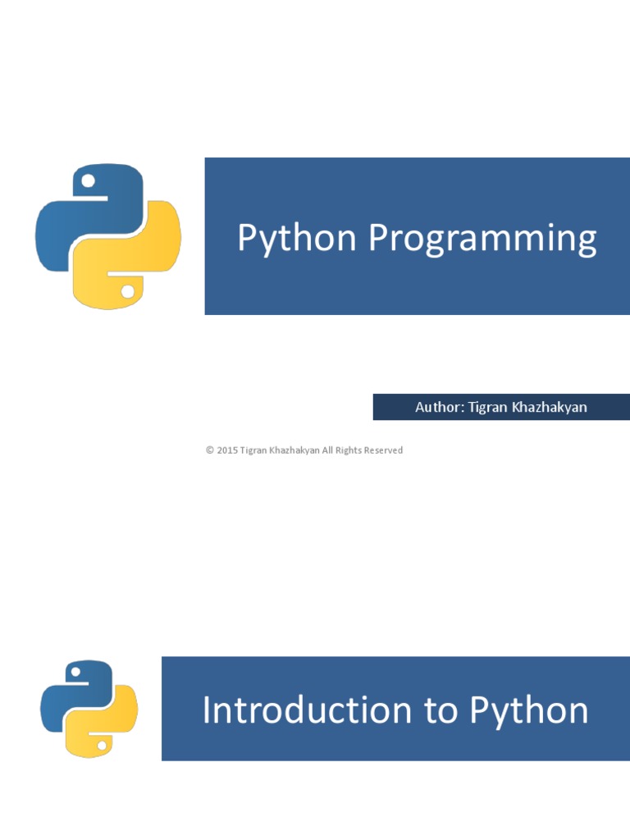Click the "Introduction to Python" heading text
Image resolution: width=630 pixels, height=840 pixels.
tap(396, 710)
